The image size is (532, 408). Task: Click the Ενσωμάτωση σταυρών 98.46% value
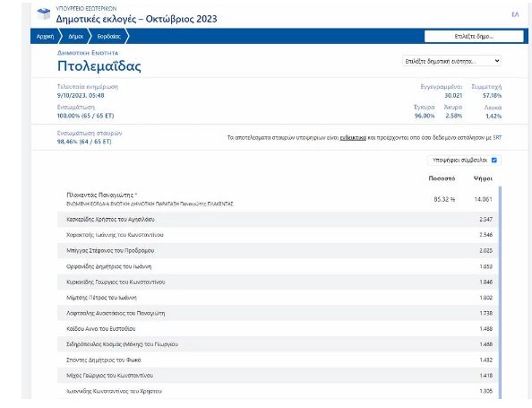(x=84, y=142)
